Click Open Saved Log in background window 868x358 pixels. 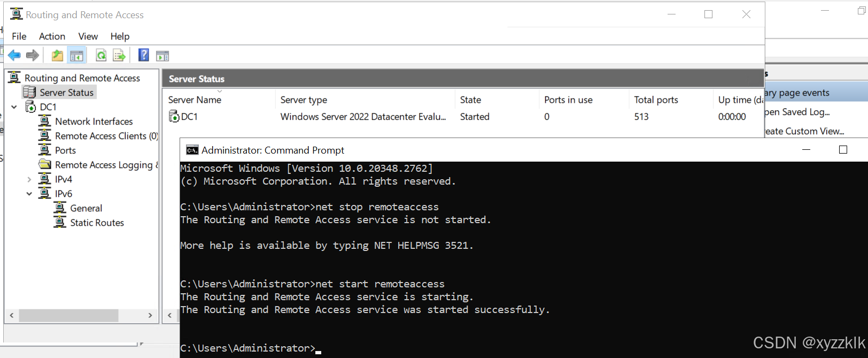(x=797, y=112)
